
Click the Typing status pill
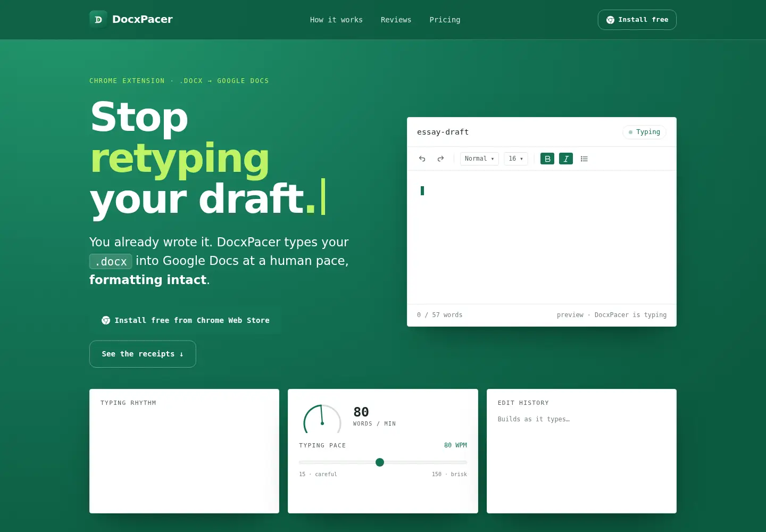click(x=644, y=132)
